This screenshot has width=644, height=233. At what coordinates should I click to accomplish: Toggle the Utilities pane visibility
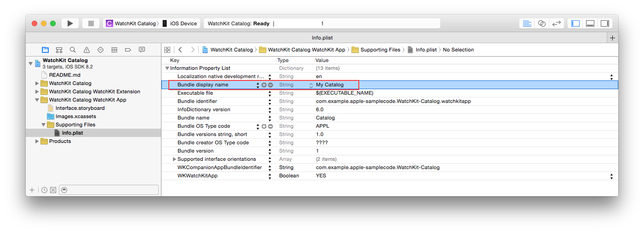coord(605,23)
